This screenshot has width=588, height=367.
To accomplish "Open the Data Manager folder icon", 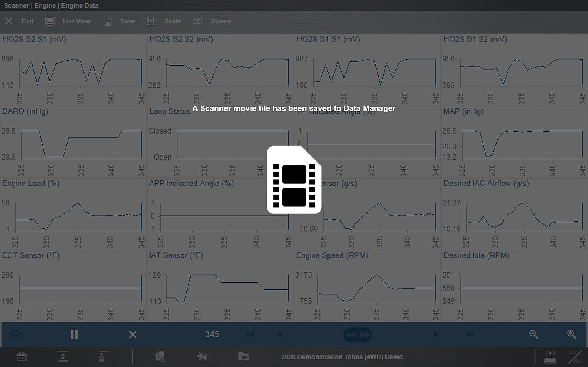I will coord(243,357).
